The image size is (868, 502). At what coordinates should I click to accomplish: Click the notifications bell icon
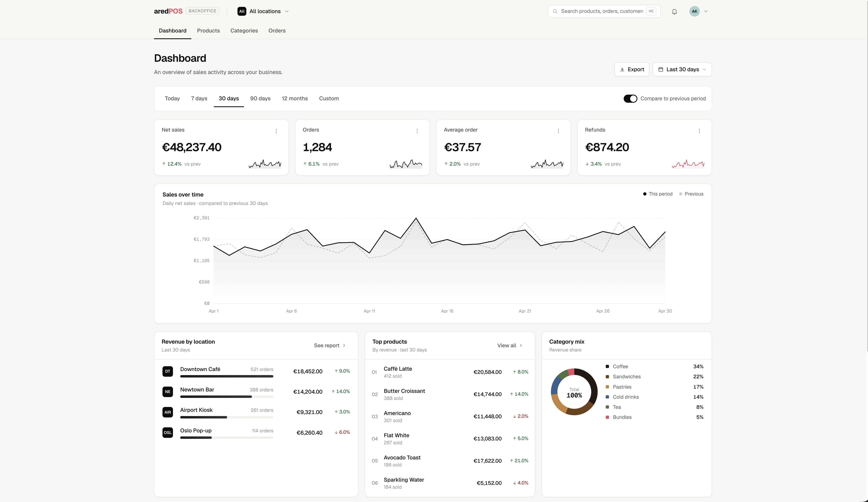[x=674, y=11]
